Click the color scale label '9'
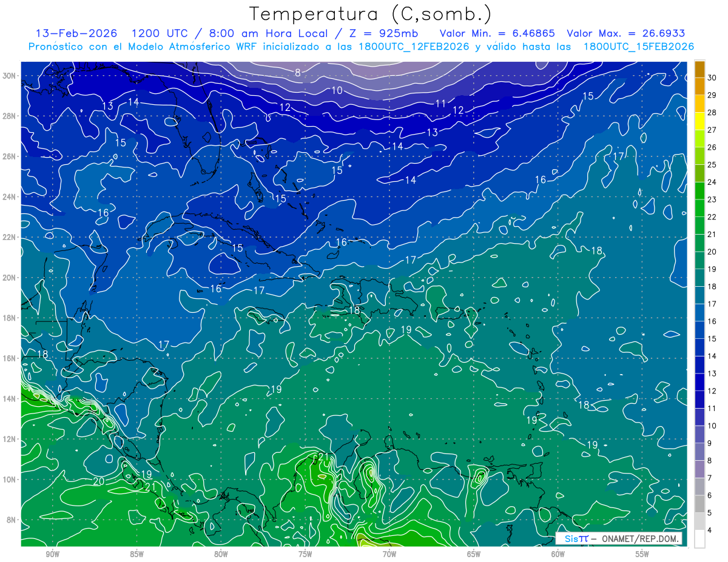 pos(710,443)
